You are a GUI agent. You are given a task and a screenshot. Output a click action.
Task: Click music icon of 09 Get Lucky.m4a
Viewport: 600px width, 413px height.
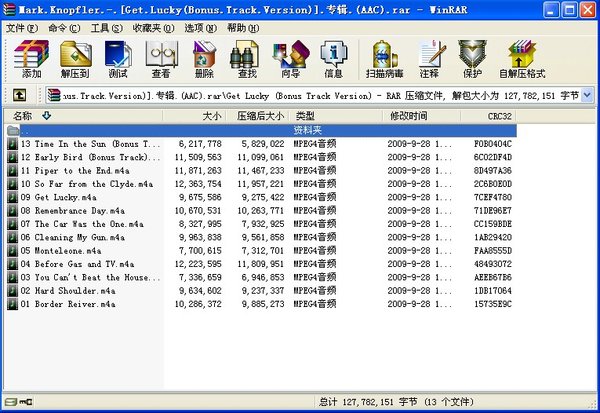pos(13,198)
